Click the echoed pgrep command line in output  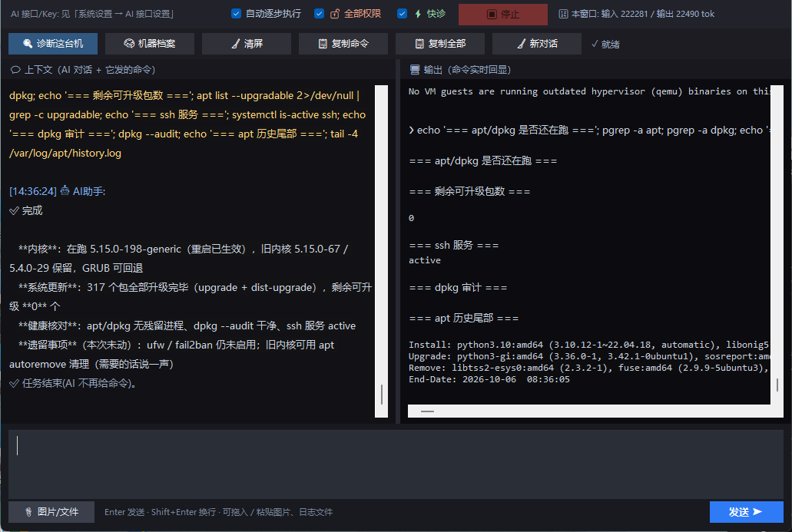coord(589,131)
